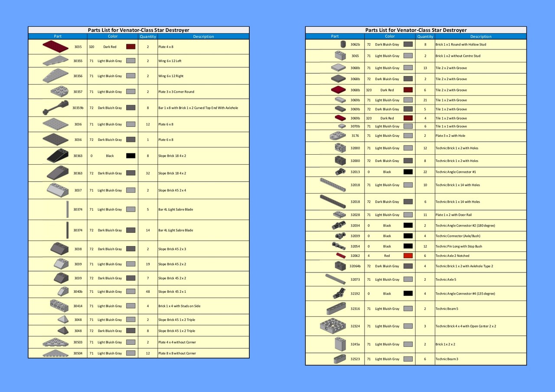The width and height of the screenshot is (555, 392).
Task: Select the Wing 6 x 12 Right part image
Action: 55,76
